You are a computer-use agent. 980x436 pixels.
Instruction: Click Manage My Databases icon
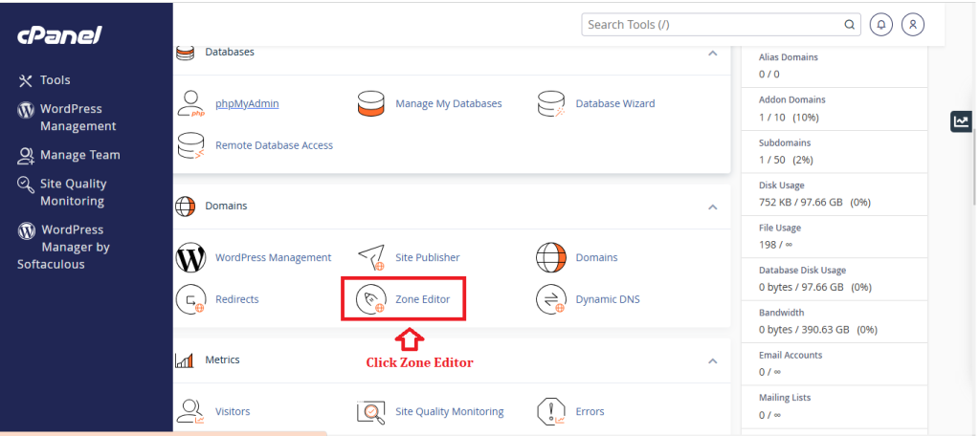click(371, 103)
